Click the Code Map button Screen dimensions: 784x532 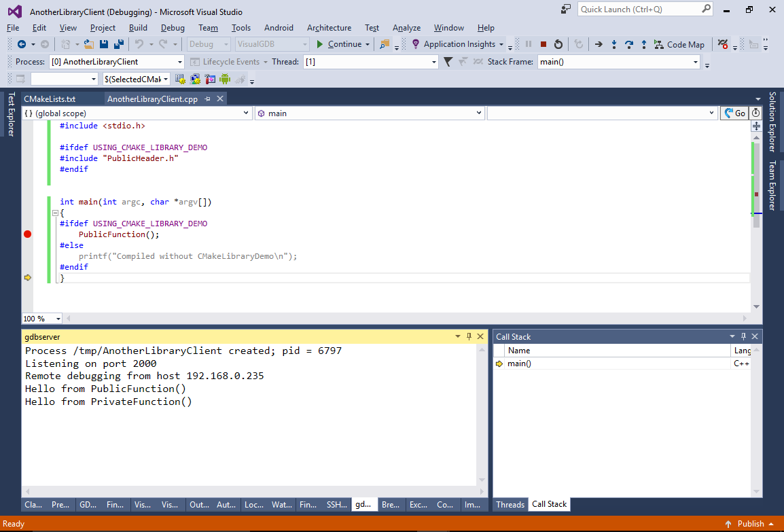click(x=679, y=44)
